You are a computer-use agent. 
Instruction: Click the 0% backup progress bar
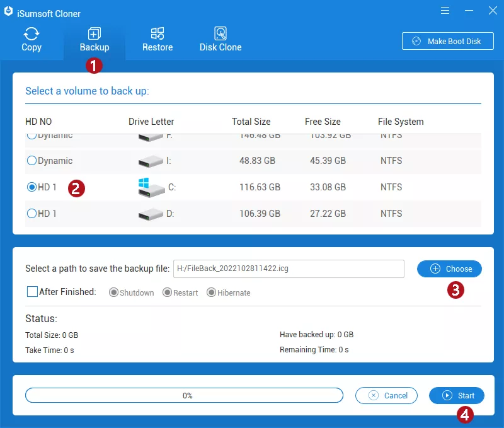184,395
